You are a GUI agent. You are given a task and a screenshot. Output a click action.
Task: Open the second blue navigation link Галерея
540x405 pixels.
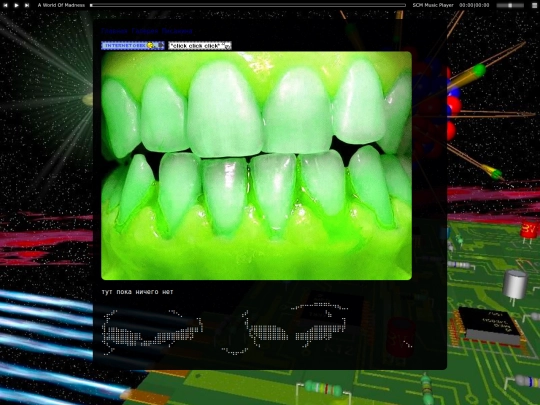point(145,31)
